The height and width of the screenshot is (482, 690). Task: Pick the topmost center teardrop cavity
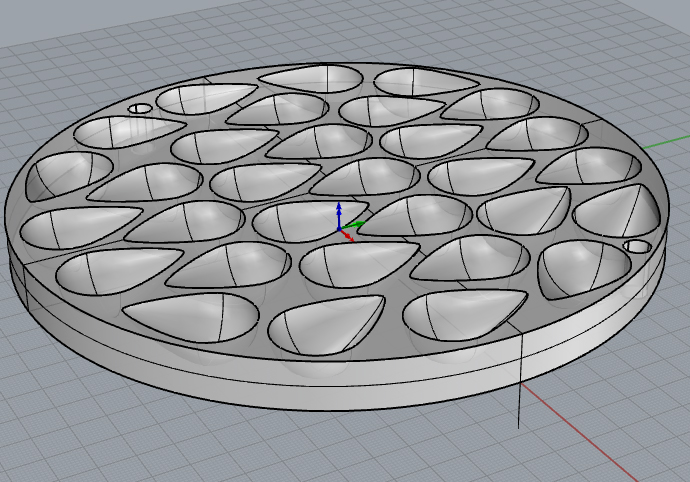coord(310,76)
